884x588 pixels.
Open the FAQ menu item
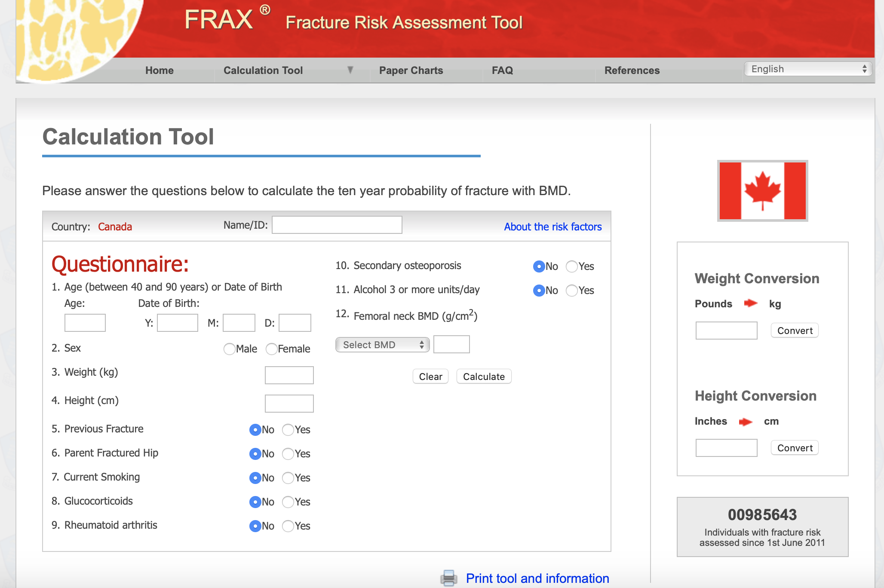point(503,70)
